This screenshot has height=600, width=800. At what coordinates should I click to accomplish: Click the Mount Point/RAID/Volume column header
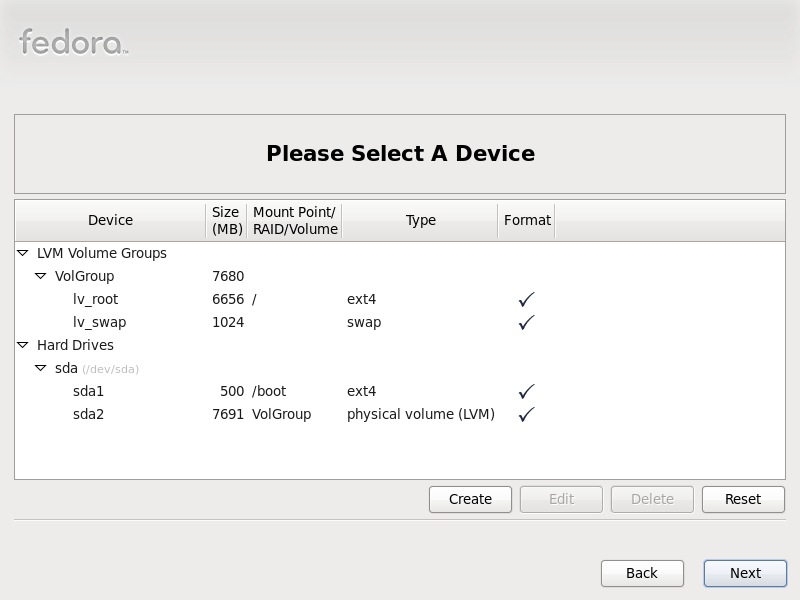click(295, 220)
